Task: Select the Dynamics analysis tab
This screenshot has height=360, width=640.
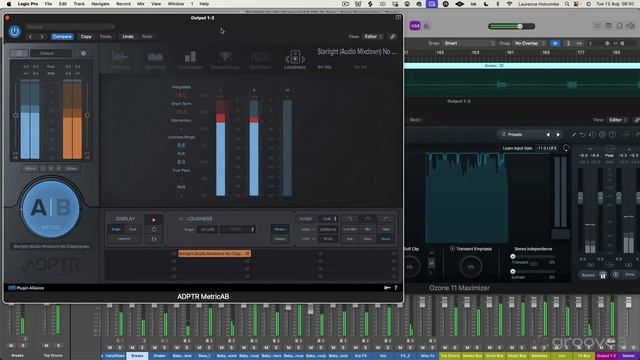Action: pos(260,60)
